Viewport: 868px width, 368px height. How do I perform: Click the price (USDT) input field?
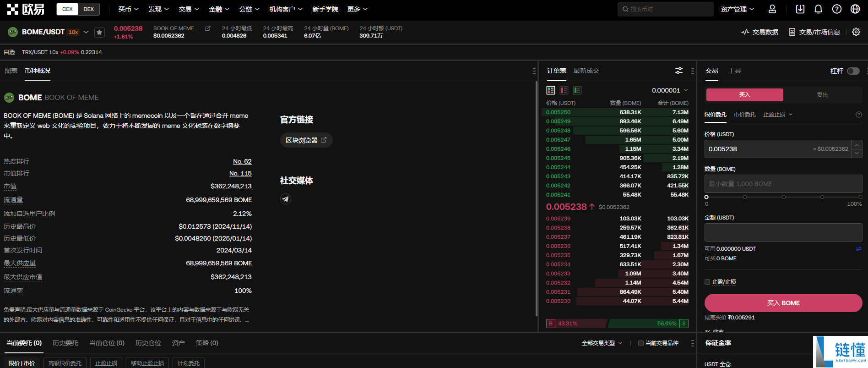pos(778,149)
